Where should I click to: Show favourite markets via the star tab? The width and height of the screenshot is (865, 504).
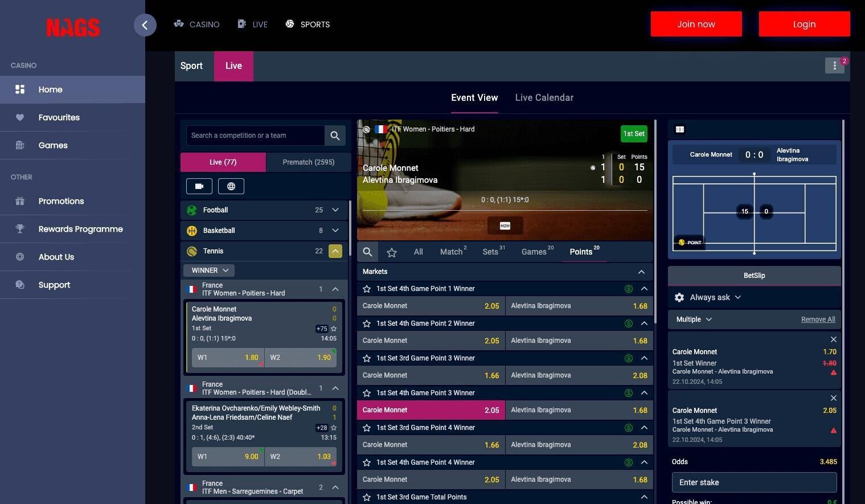(x=392, y=252)
